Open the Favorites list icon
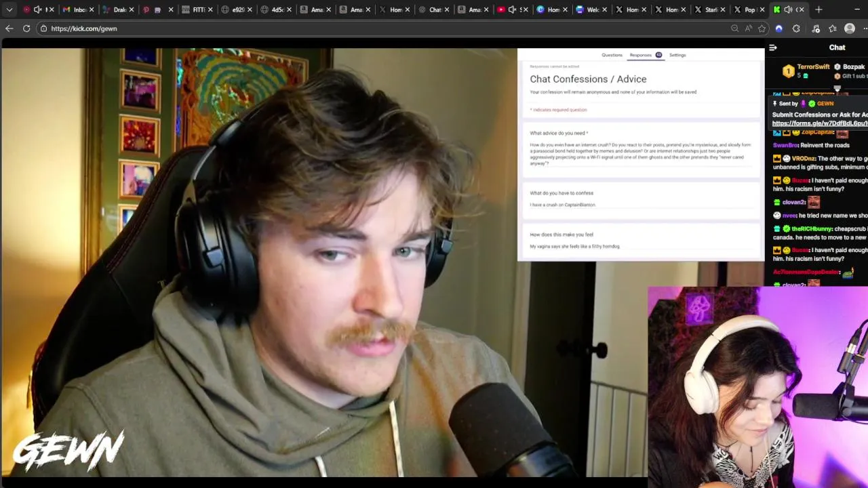Viewport: 868px width, 488px height. [833, 28]
